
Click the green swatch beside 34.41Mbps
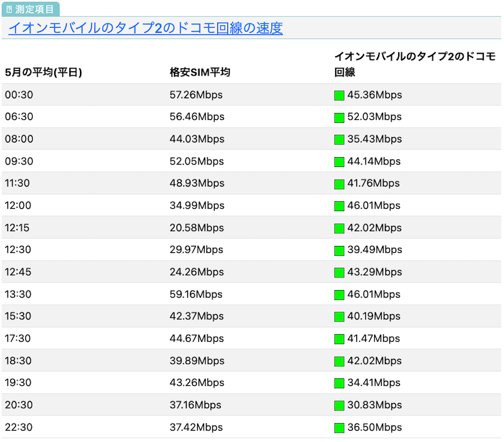coord(339,383)
